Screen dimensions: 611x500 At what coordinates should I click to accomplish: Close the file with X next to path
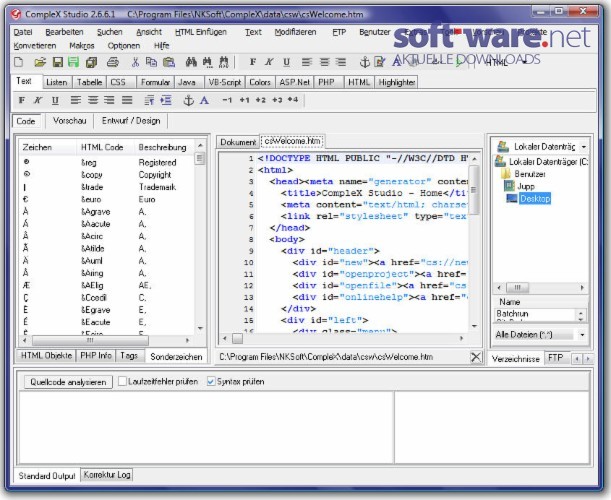click(476, 357)
